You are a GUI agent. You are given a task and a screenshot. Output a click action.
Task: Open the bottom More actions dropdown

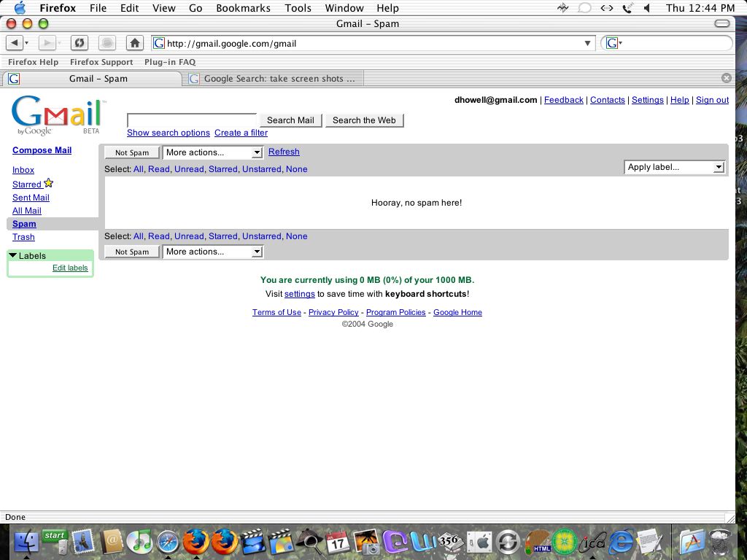pyautogui.click(x=212, y=252)
